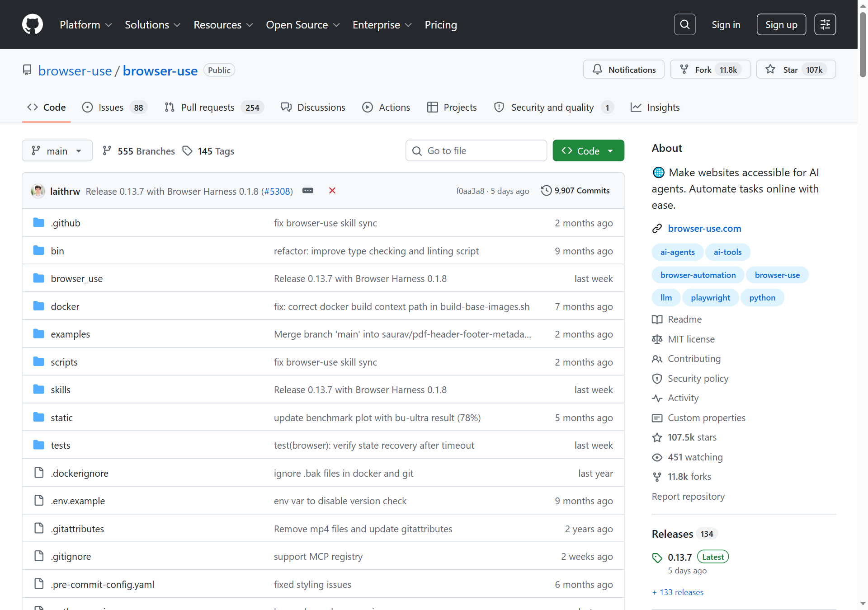Click the eye icon beside 451 watching
This screenshot has width=868, height=610.
pyautogui.click(x=657, y=457)
